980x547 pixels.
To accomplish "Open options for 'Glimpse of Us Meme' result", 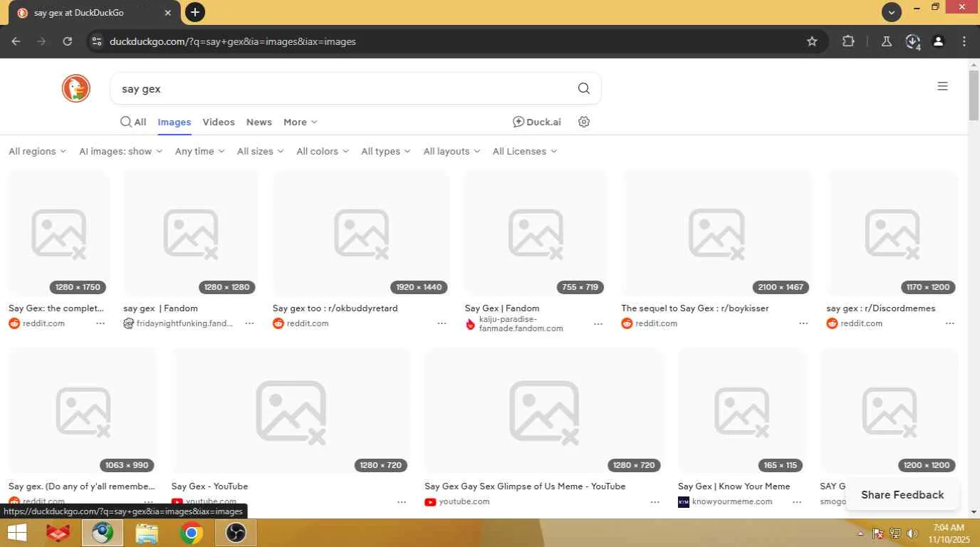I will (655, 501).
